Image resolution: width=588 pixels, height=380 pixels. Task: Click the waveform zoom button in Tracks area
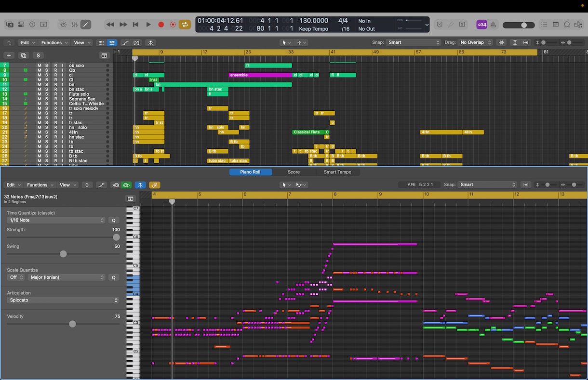[x=502, y=42]
